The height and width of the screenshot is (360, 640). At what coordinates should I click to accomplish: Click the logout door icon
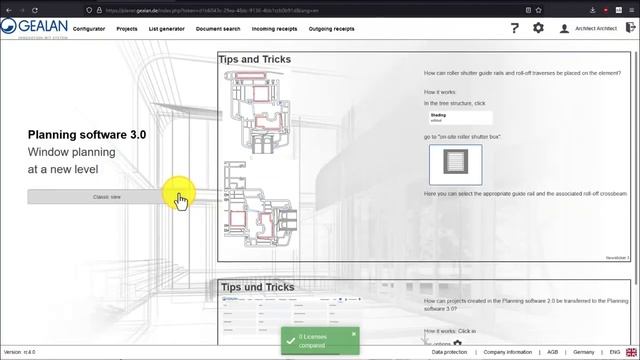tap(631, 28)
